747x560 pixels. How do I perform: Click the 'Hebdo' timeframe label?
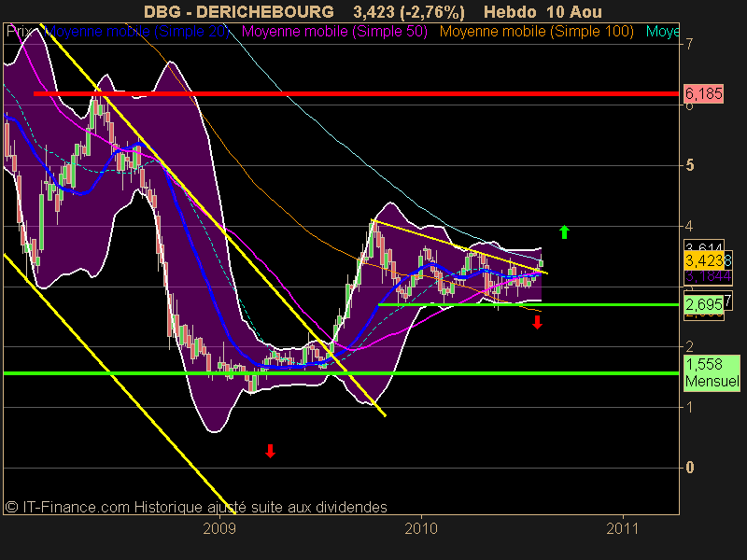(510, 11)
